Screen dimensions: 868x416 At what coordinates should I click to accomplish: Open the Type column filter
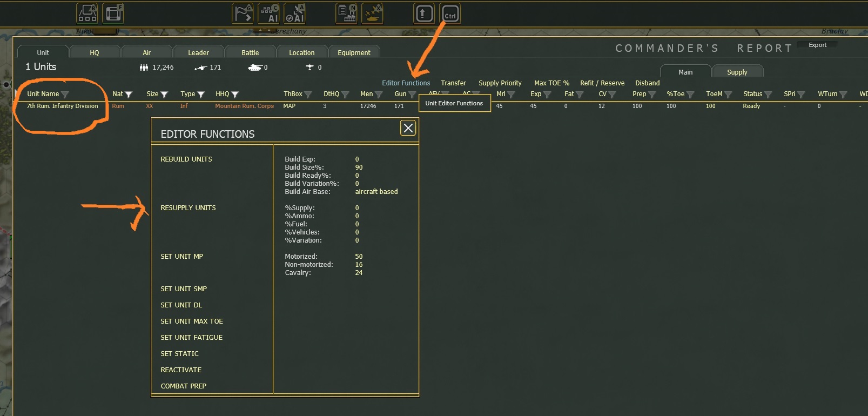(x=201, y=95)
